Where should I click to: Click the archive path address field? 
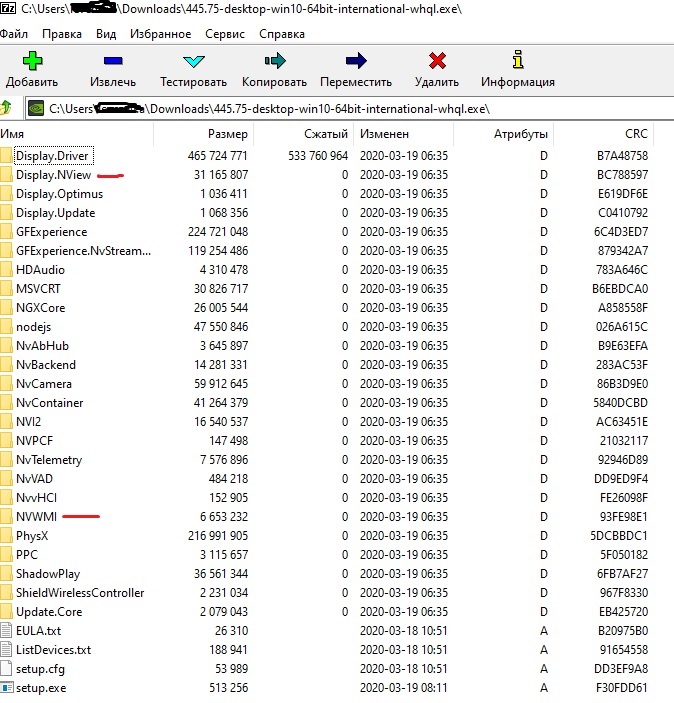[x=350, y=109]
